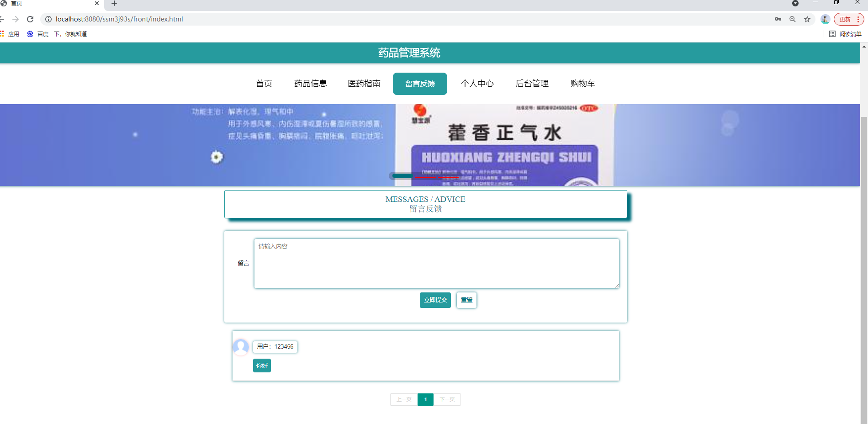
Task: Click the zoom magnifier icon in address bar
Action: [793, 19]
